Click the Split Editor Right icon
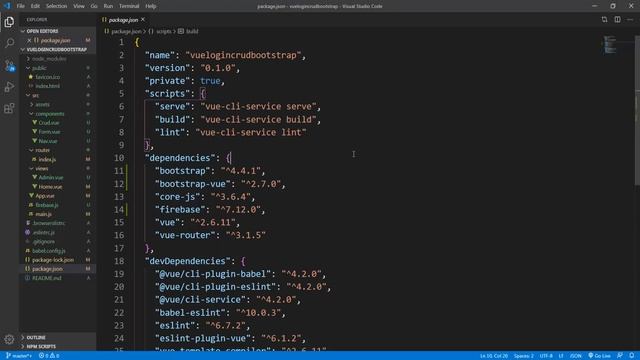 pos(618,20)
